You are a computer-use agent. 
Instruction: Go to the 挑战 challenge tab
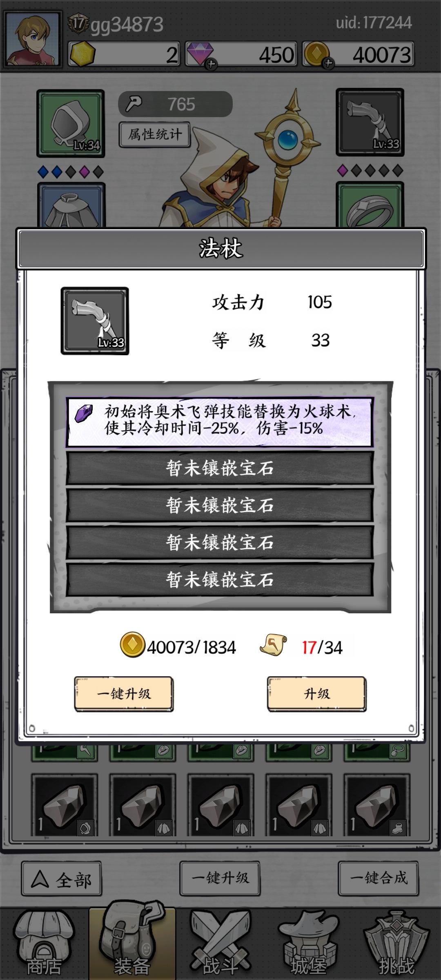(x=396, y=944)
